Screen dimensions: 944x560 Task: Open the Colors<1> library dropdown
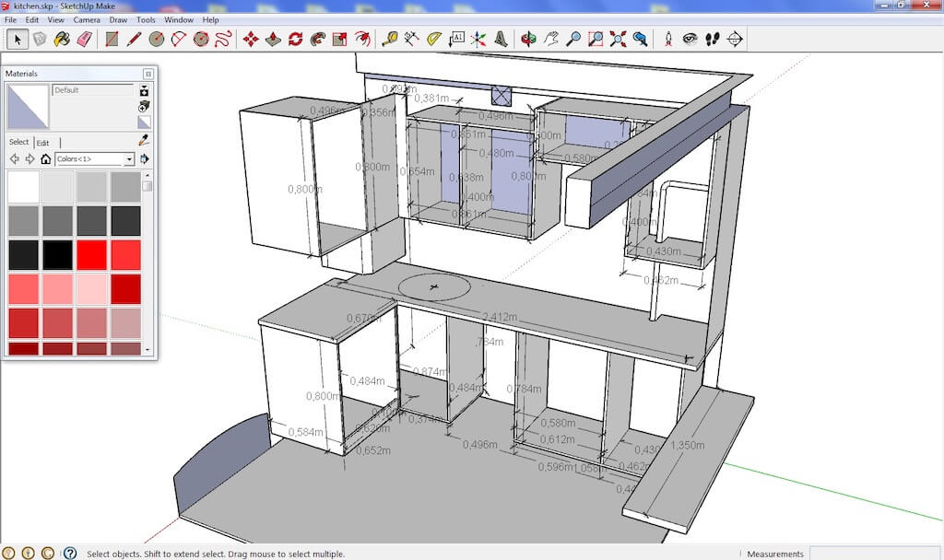129,159
